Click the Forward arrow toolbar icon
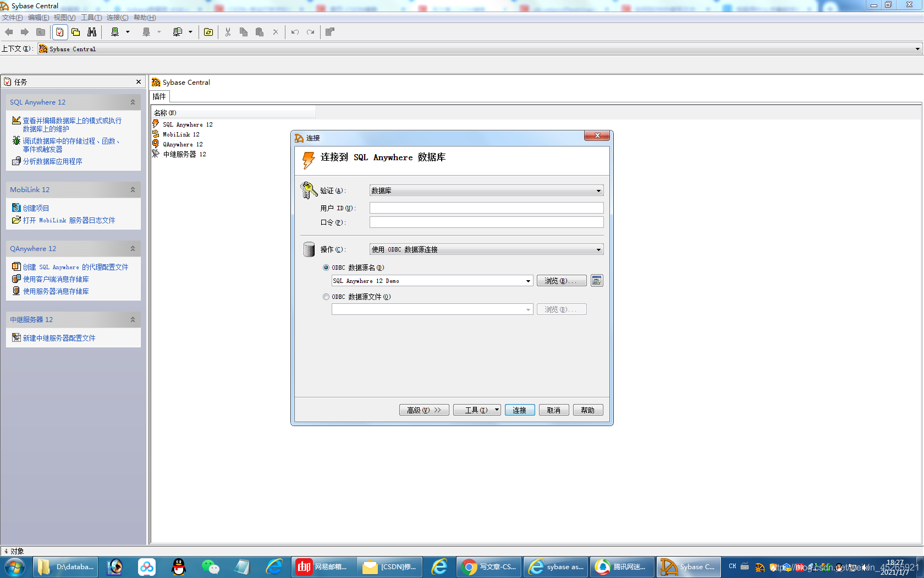The height and width of the screenshot is (578, 924). [25, 32]
